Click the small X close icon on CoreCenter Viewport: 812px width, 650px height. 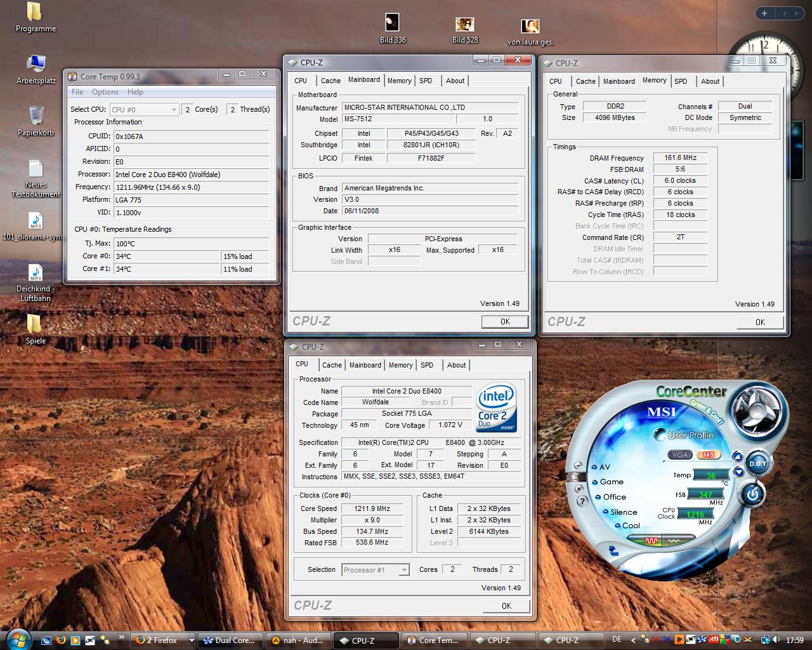pos(579,489)
